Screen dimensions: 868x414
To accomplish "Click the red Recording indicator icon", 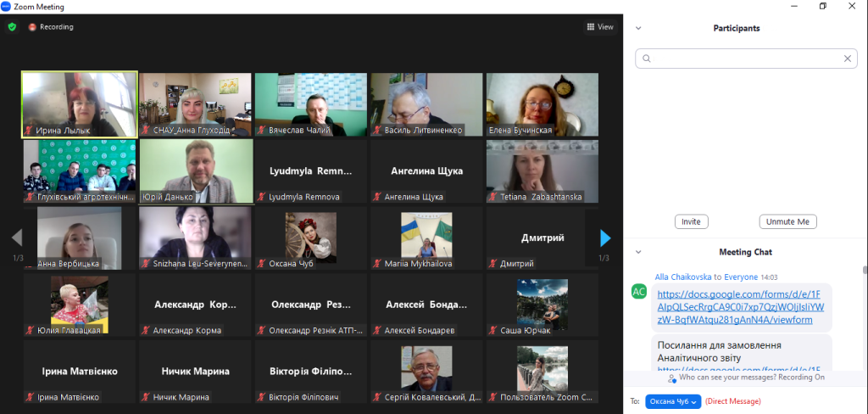I will 32,26.
